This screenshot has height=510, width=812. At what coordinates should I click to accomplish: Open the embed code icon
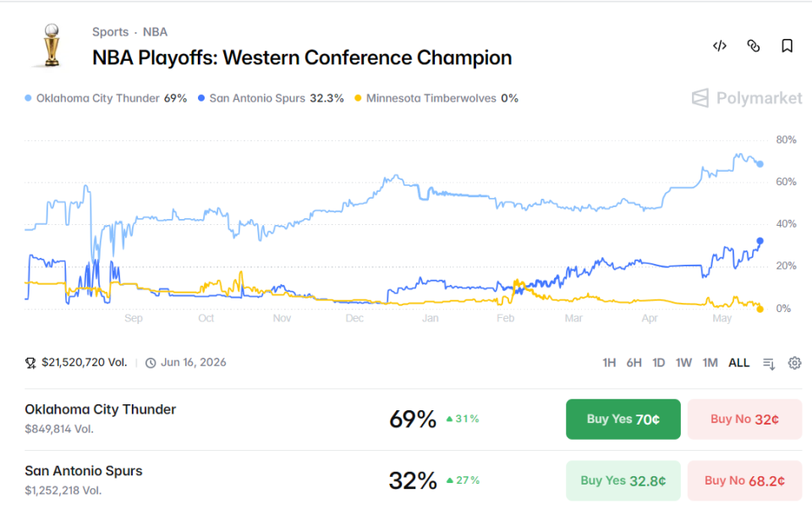[x=719, y=46]
